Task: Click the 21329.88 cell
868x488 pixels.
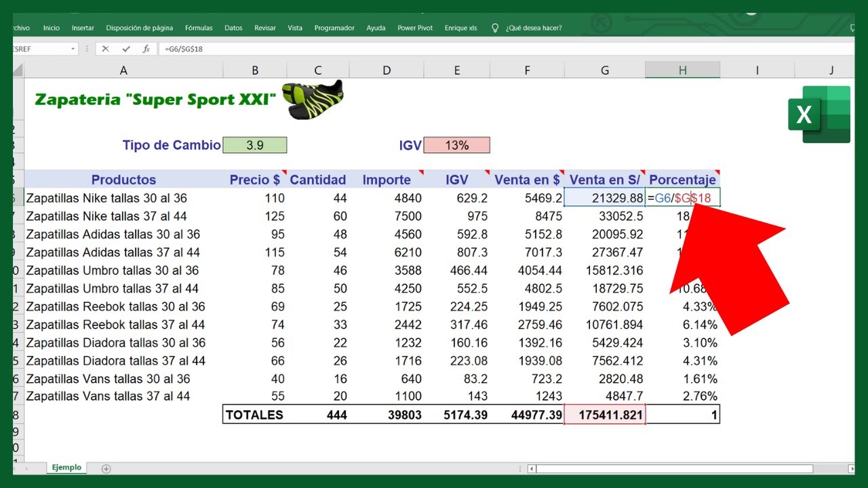Action: tap(605, 198)
